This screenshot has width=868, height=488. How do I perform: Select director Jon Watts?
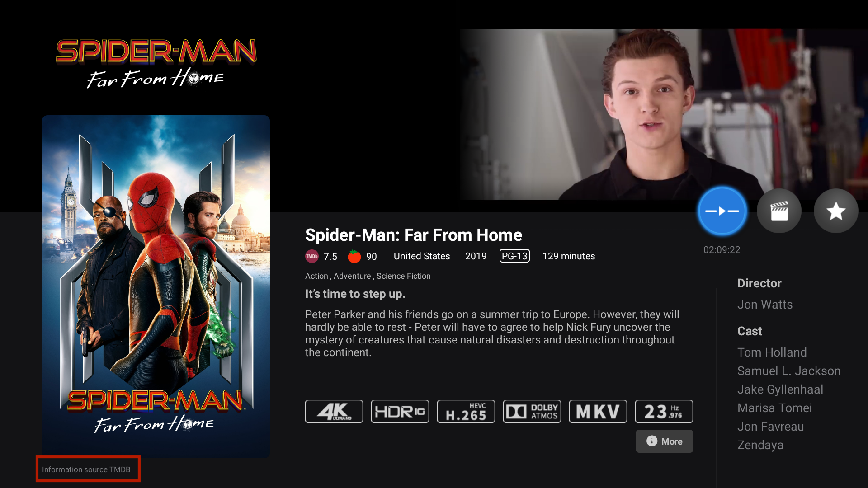(x=765, y=305)
